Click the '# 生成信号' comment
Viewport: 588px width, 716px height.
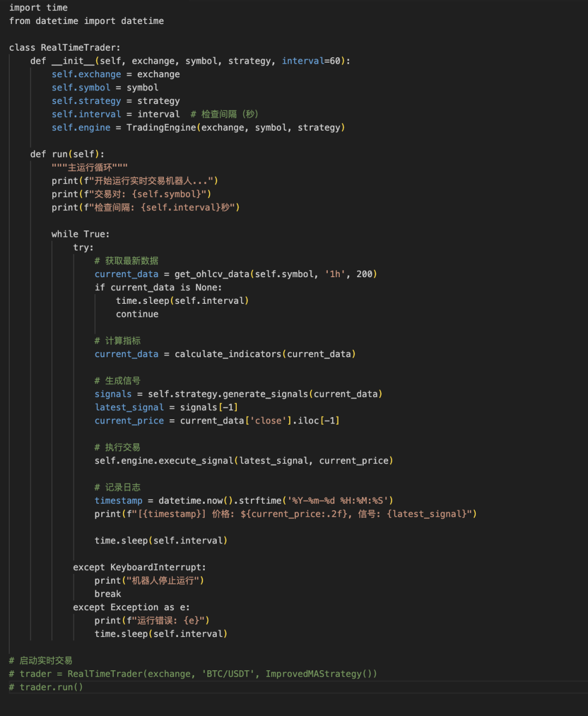click(118, 381)
